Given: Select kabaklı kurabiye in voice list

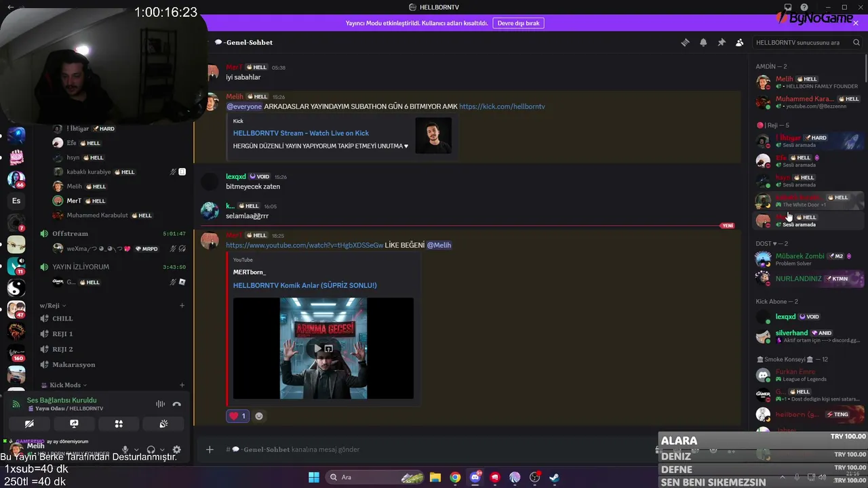Looking at the screenshot, I should pyautogui.click(x=119, y=172).
